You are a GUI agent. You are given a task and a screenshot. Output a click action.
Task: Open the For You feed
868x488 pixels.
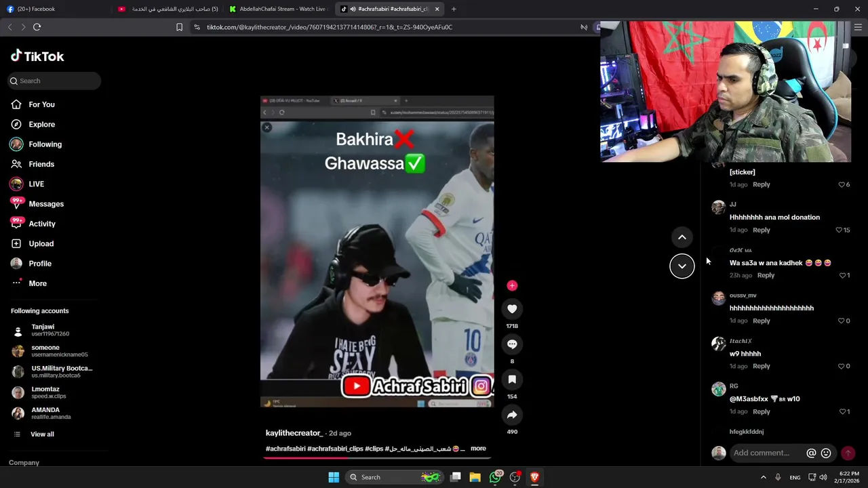click(41, 104)
